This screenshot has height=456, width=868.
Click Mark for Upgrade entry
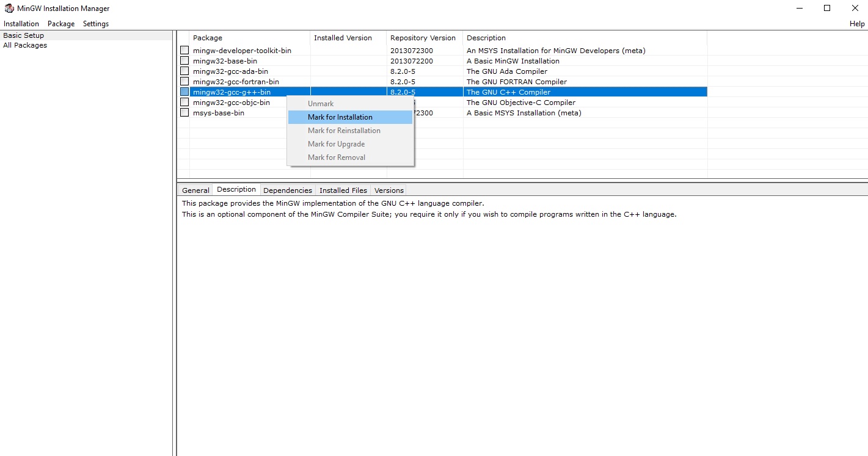[x=351, y=144]
